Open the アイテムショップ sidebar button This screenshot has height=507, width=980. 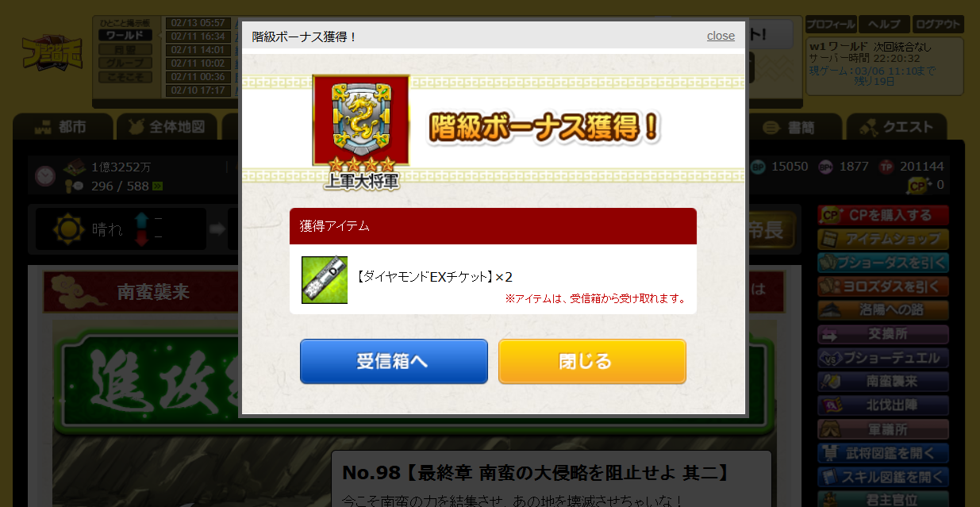[x=883, y=239]
